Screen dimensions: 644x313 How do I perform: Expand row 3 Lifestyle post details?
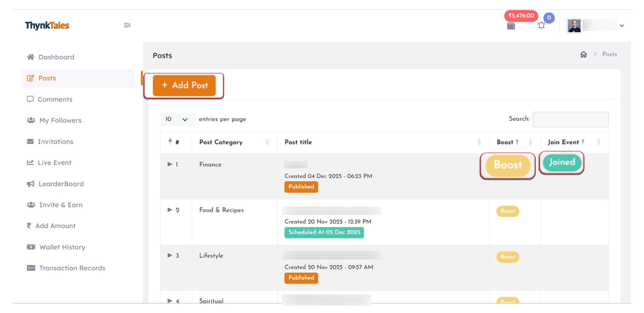pyautogui.click(x=170, y=255)
